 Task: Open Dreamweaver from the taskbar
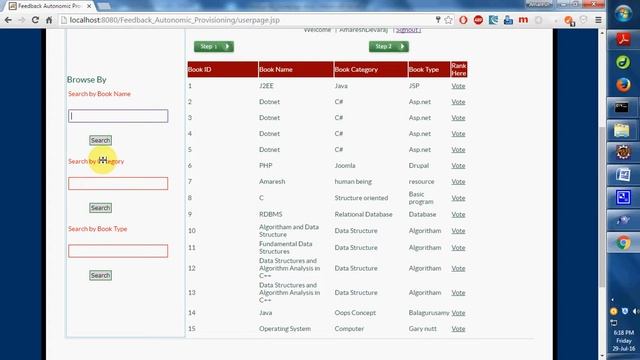tap(623, 62)
